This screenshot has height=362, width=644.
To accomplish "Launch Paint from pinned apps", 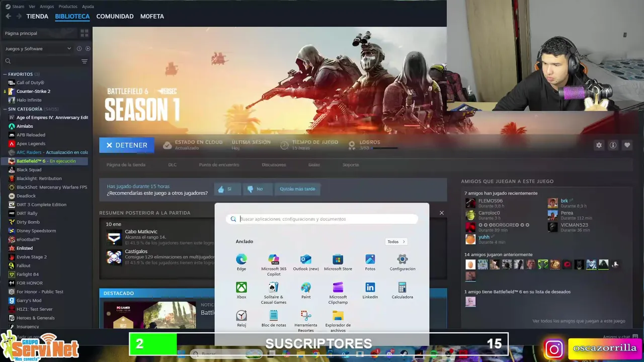I will pos(306,291).
